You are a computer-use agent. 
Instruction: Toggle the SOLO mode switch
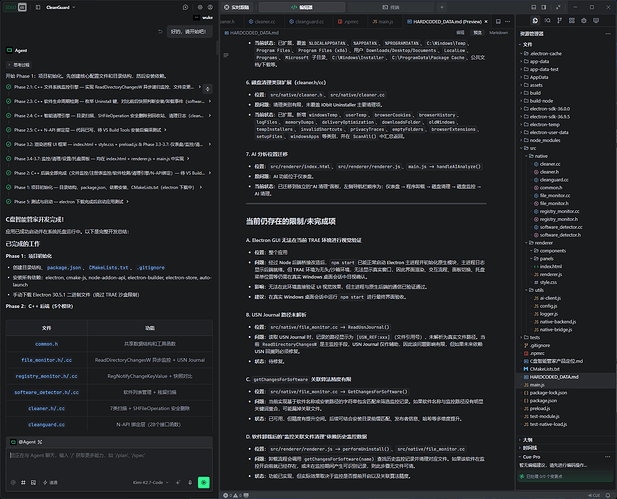click(15, 7)
